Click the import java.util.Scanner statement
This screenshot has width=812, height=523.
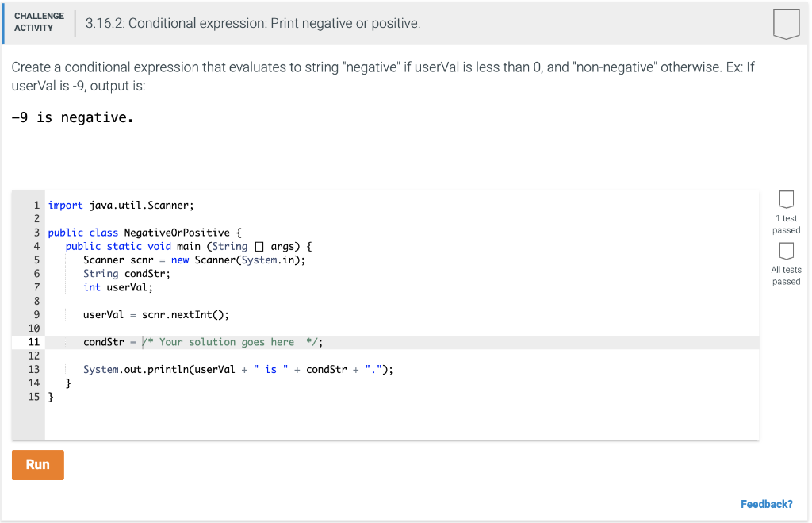click(x=119, y=205)
